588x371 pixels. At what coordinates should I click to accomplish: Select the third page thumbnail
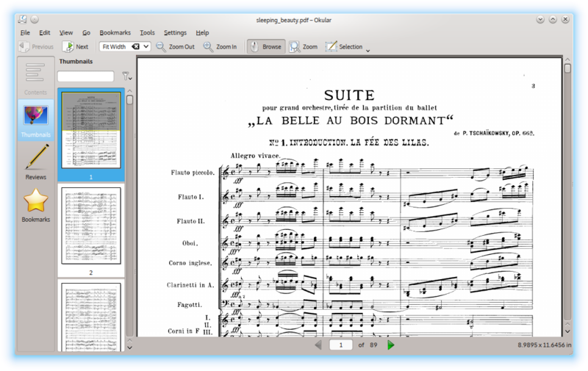[x=91, y=317]
